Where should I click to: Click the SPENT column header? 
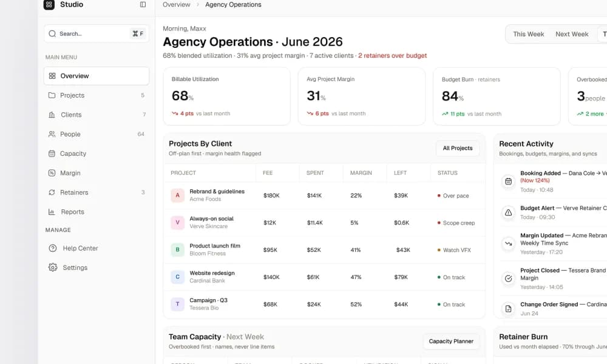[x=315, y=173]
